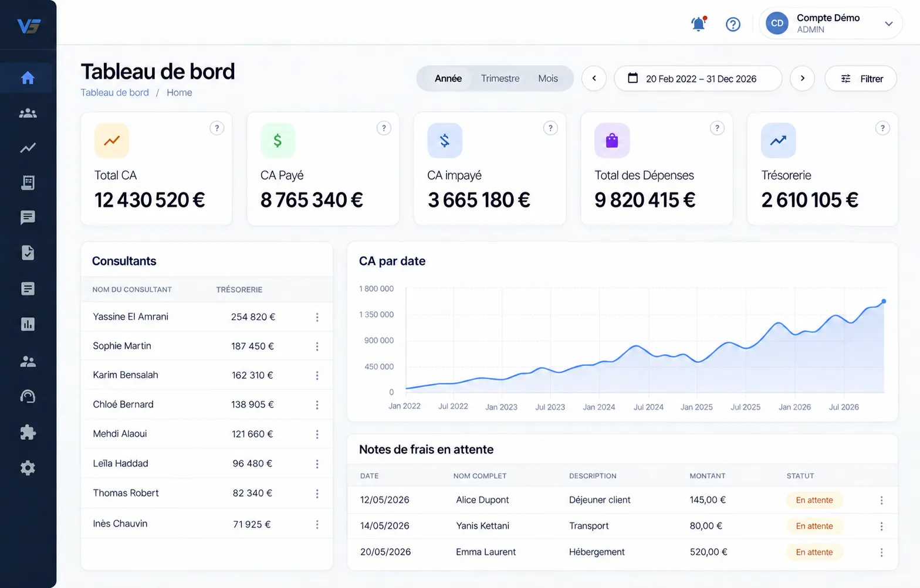920x588 pixels.
Task: Open the puzzle piece integrations icon
Action: tap(28, 433)
